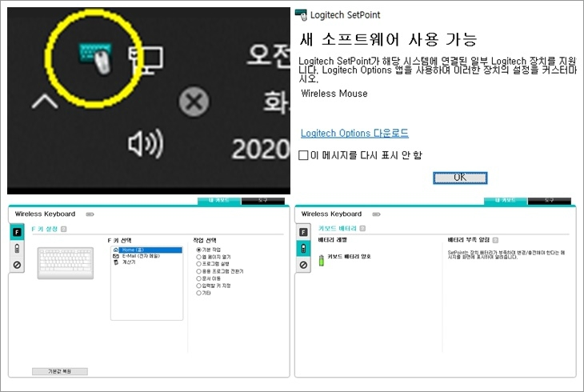Image resolution: width=584 pixels, height=392 pixels.
Task: Open the SetPoint keyboard-mouse tray icon
Action: (95, 58)
